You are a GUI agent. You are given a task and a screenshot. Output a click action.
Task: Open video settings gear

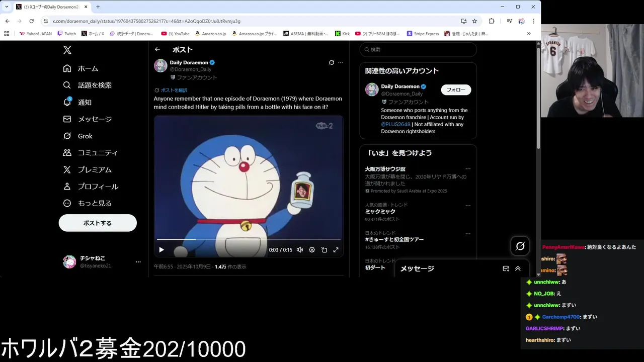tap(312, 250)
